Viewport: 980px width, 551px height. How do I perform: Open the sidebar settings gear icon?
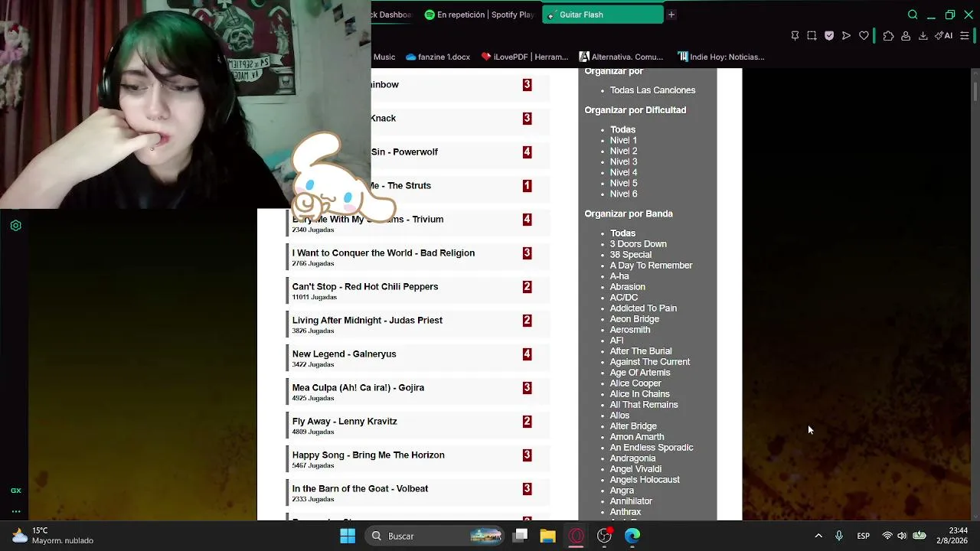click(x=15, y=226)
